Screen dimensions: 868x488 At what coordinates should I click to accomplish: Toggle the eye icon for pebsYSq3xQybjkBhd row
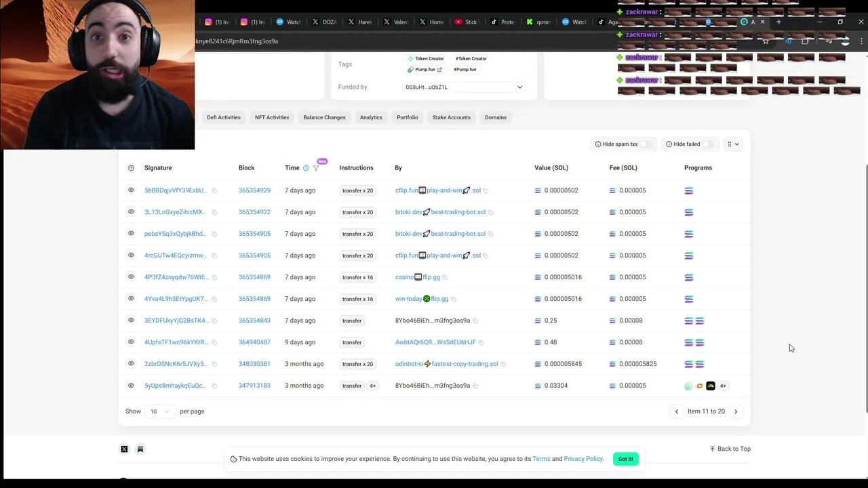131,234
